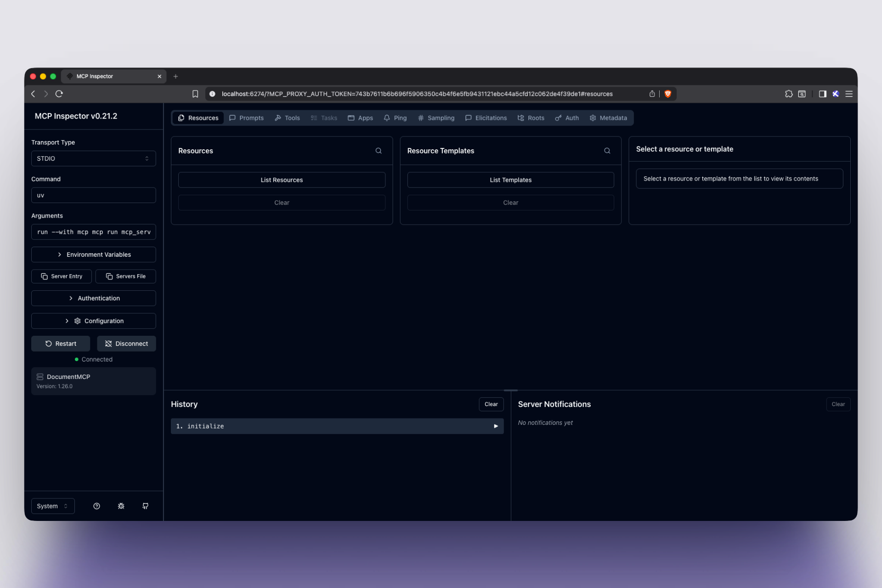Switch to the Prompts tab
This screenshot has height=588, width=882.
tap(247, 118)
